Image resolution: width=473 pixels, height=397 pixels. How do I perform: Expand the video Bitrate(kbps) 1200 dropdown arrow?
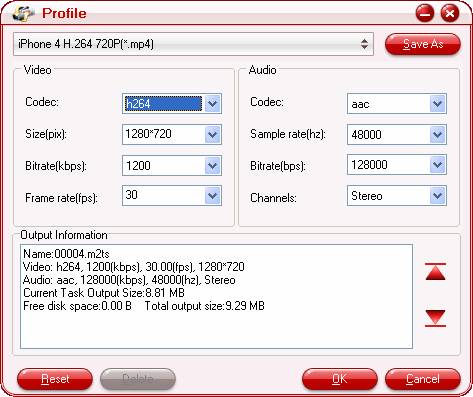tap(213, 166)
